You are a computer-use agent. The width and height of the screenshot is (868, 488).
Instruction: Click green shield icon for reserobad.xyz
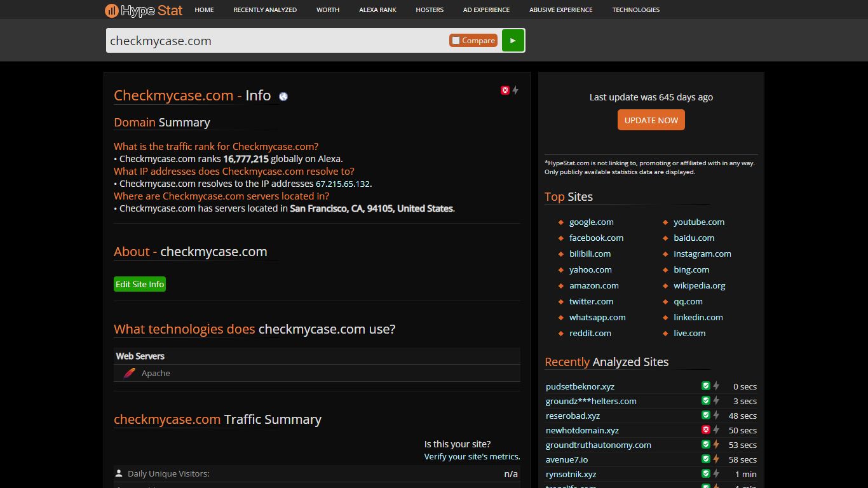tap(705, 415)
